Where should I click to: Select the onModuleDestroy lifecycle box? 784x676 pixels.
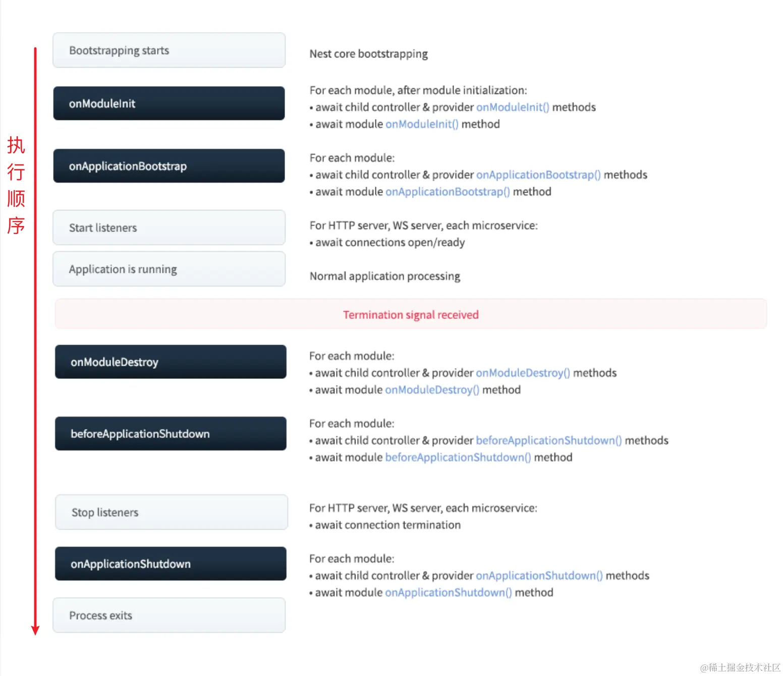[171, 362]
